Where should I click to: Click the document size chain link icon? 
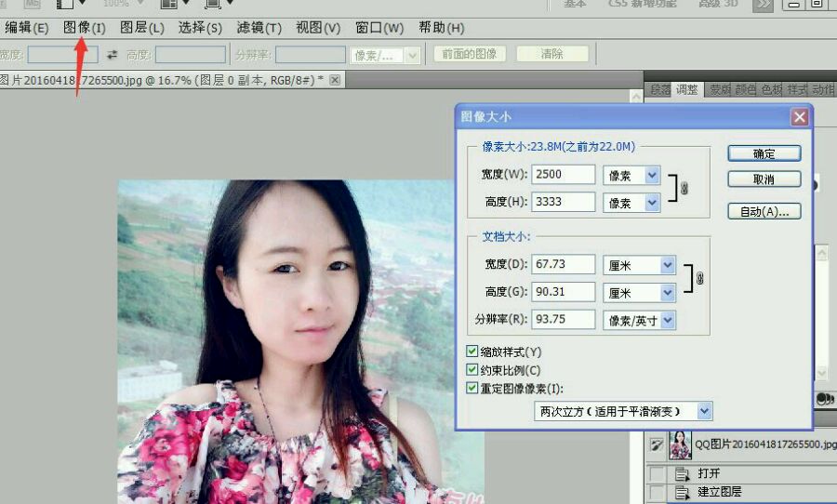(699, 279)
